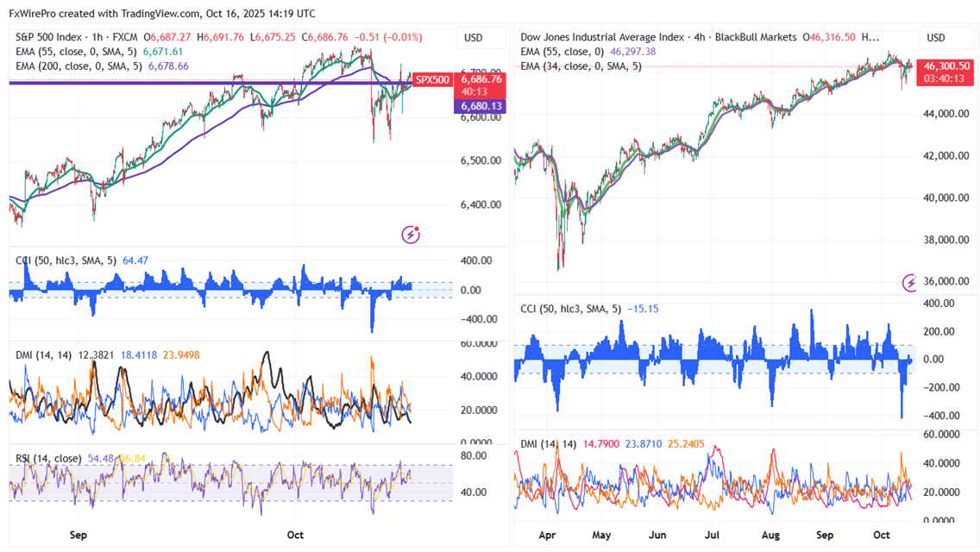The height and width of the screenshot is (552, 980).
Task: Click the lightning icon on Dow Jones chart
Action: click(x=909, y=283)
